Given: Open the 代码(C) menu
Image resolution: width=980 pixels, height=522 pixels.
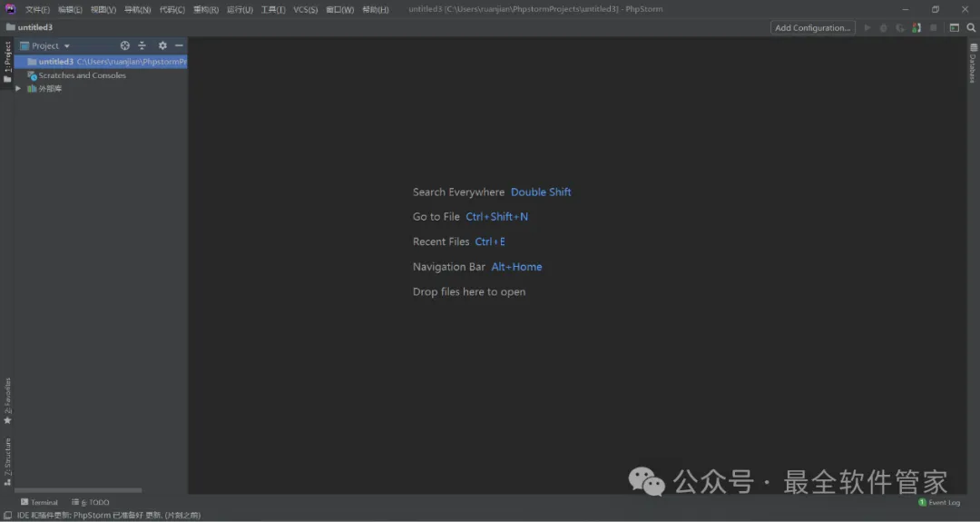Looking at the screenshot, I should (x=171, y=9).
